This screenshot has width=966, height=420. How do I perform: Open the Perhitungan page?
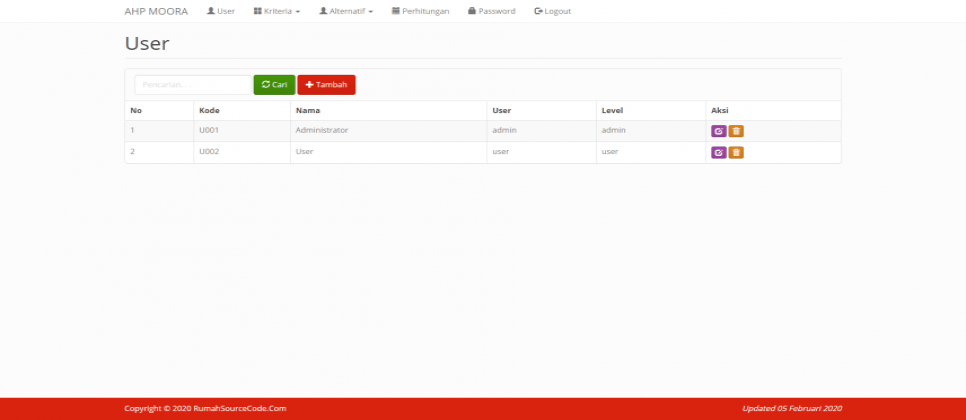click(x=420, y=11)
